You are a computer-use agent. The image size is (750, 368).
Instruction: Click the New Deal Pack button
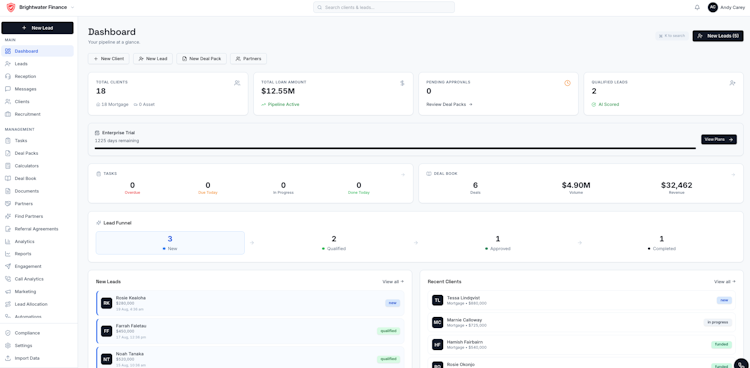point(201,58)
